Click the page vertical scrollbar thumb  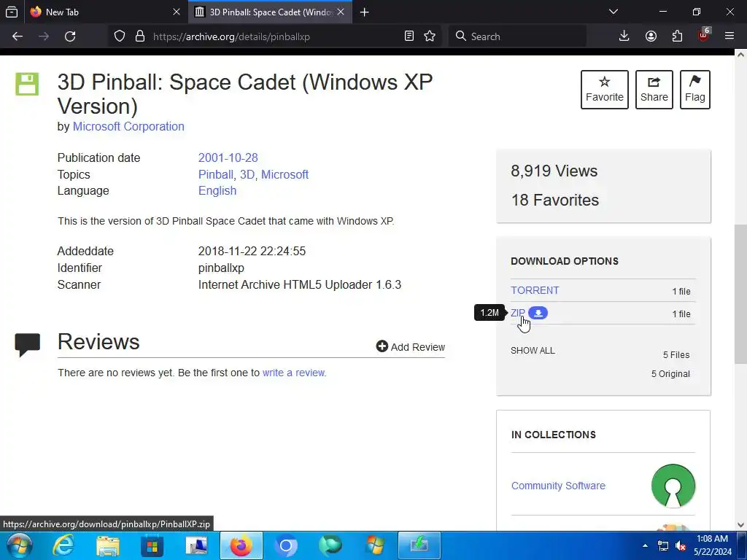[x=740, y=295]
